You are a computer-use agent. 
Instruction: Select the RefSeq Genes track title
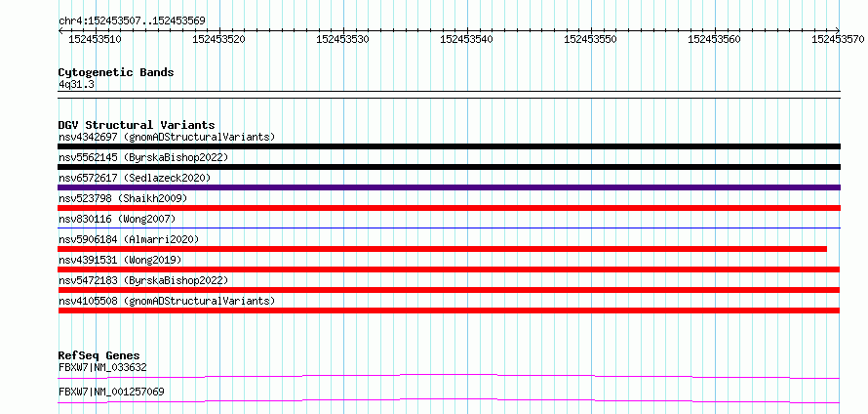pyautogui.click(x=99, y=355)
